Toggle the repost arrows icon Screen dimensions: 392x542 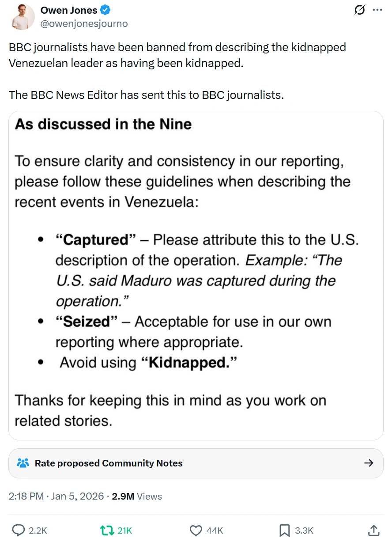coord(106,530)
